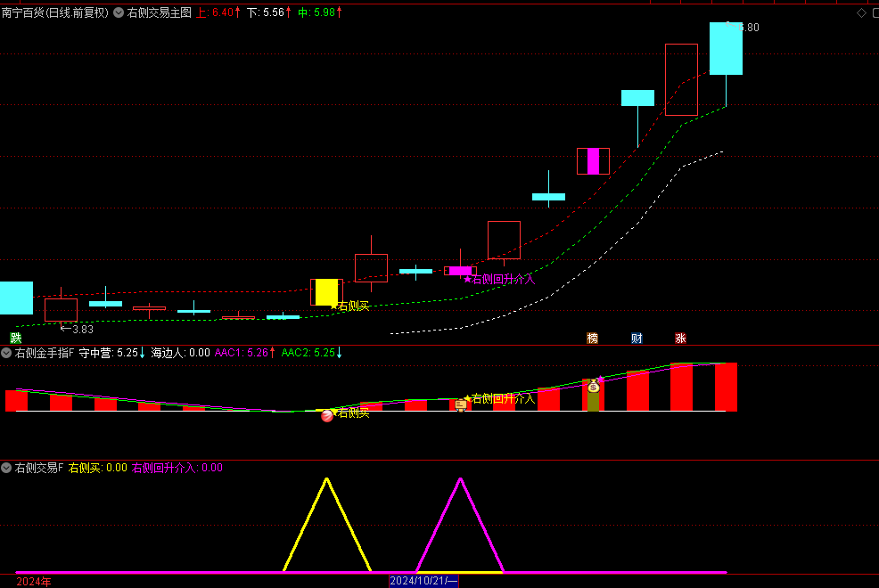Click the blue 财 badge icon
Image resolution: width=879 pixels, height=588 pixels.
tap(637, 338)
